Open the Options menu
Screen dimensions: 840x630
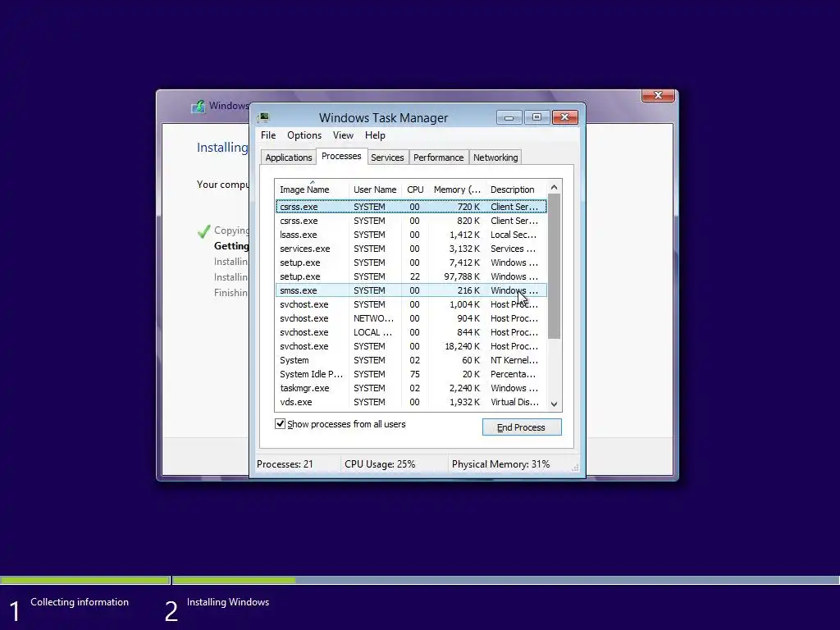point(304,135)
